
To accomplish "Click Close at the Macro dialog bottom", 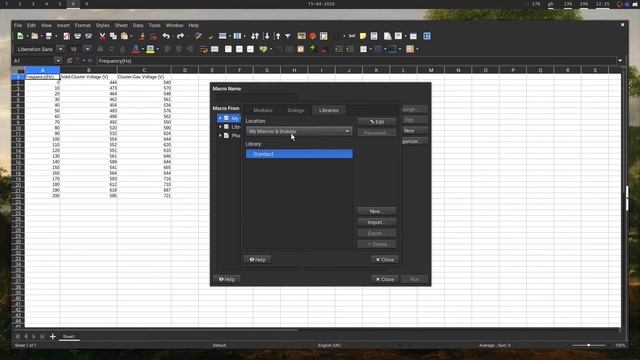I will 385,279.
